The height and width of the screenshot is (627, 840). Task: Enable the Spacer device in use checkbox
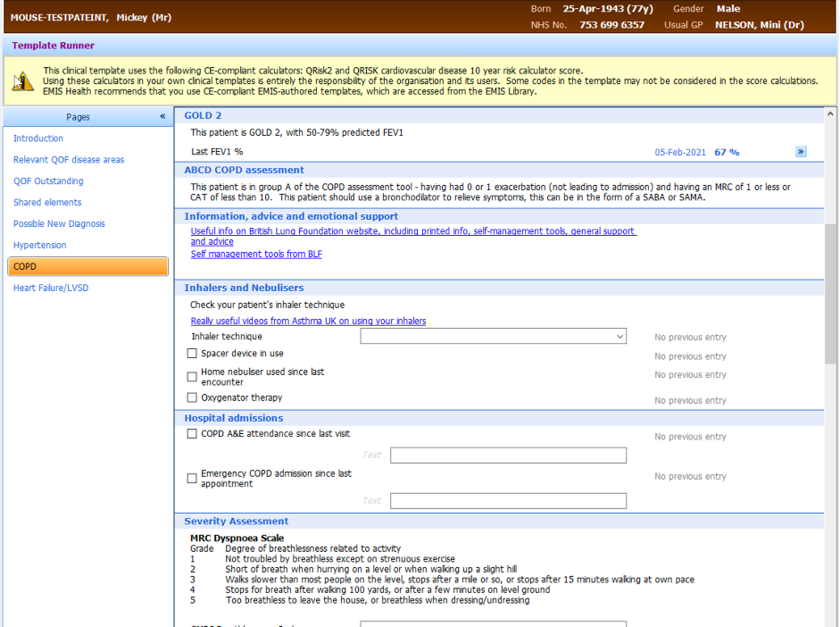[191, 354]
